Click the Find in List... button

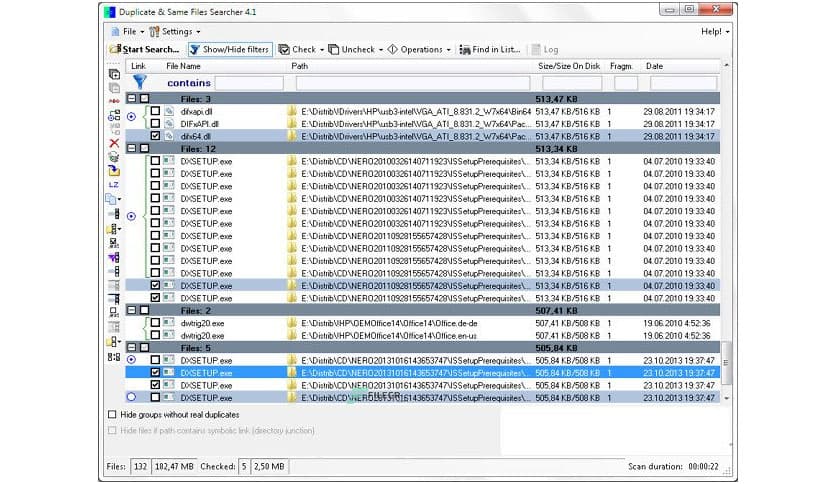point(489,49)
